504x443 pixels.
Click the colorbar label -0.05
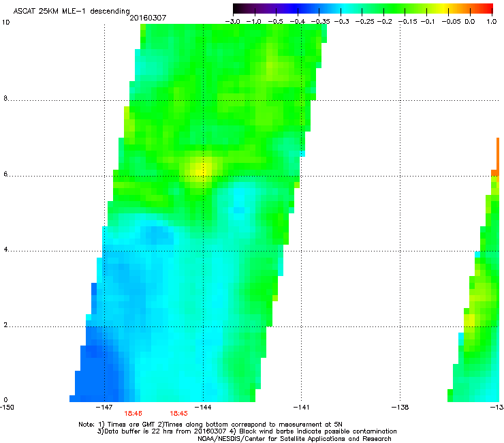tap(452, 22)
